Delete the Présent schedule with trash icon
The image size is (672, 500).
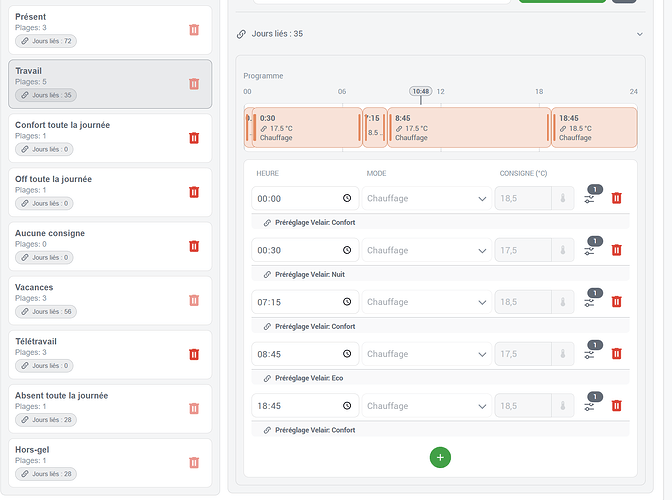[194, 30]
